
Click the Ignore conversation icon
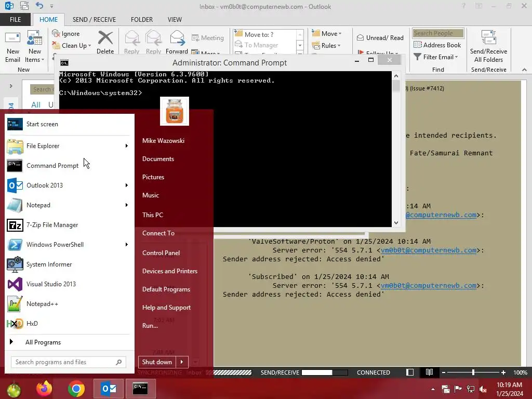coord(56,33)
